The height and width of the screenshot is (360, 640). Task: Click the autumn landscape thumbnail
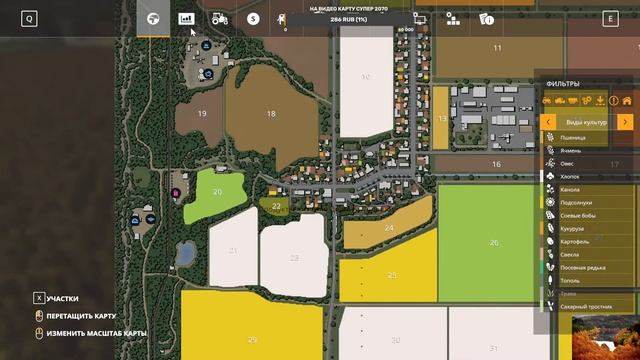(x=606, y=337)
